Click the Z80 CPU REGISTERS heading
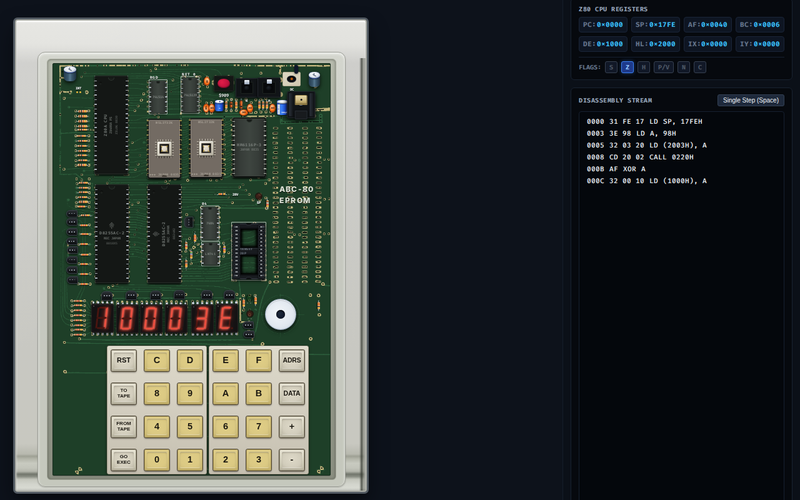 click(613, 9)
